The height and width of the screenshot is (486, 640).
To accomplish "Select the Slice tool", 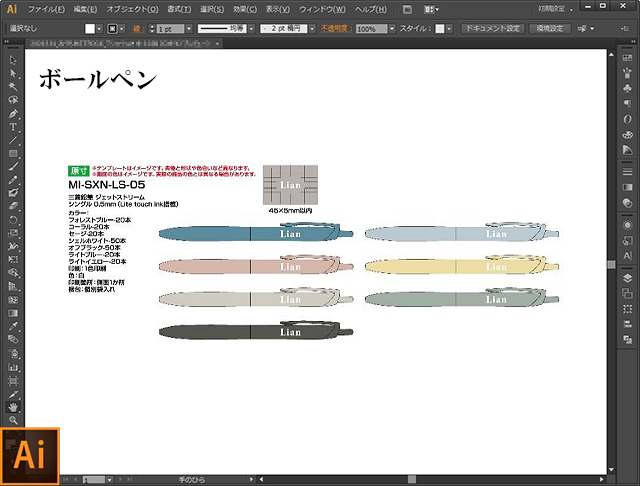I will [13, 395].
